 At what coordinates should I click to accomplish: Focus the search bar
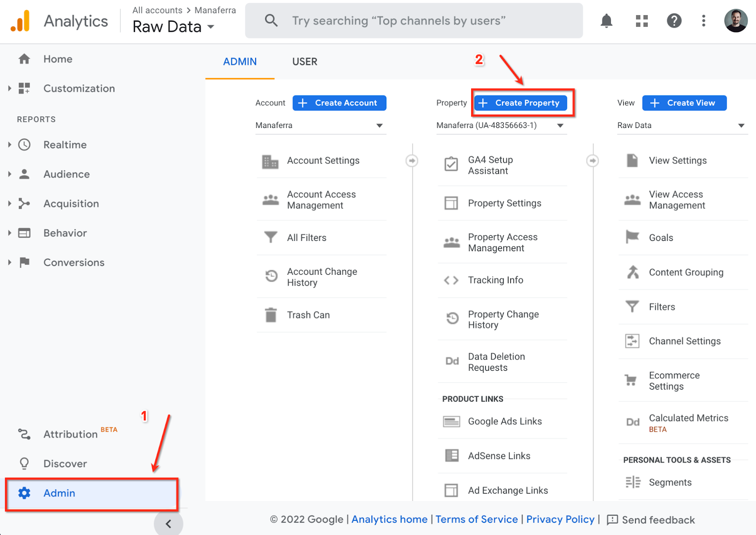tap(414, 21)
